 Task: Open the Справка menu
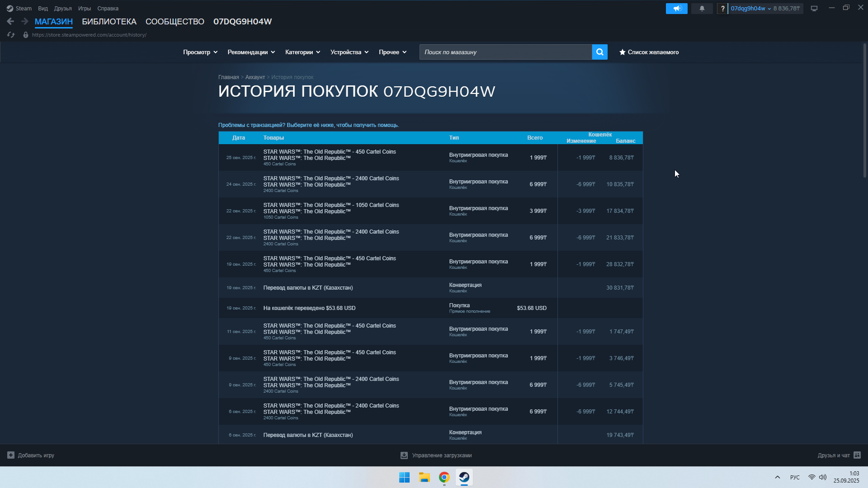tap(108, 9)
